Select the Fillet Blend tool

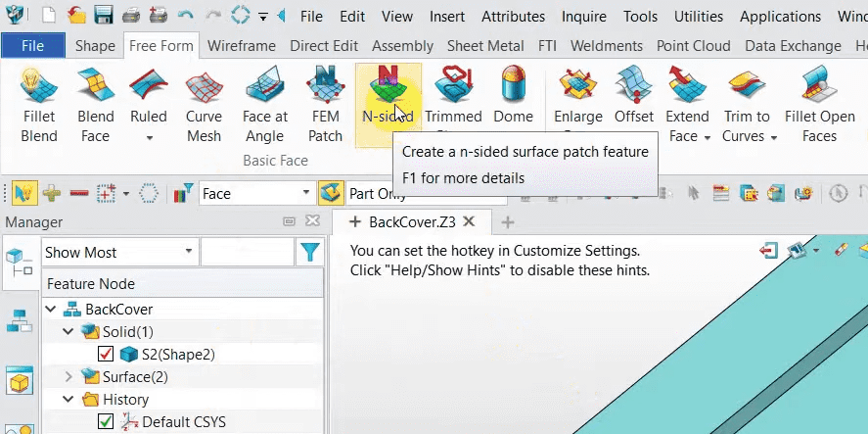pyautogui.click(x=39, y=105)
